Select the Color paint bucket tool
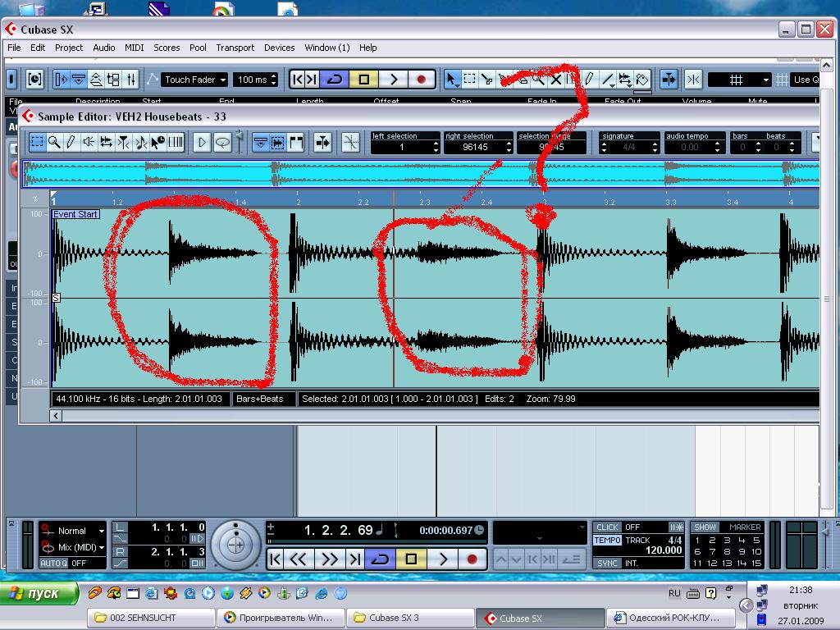This screenshot has width=840, height=630. click(x=642, y=80)
